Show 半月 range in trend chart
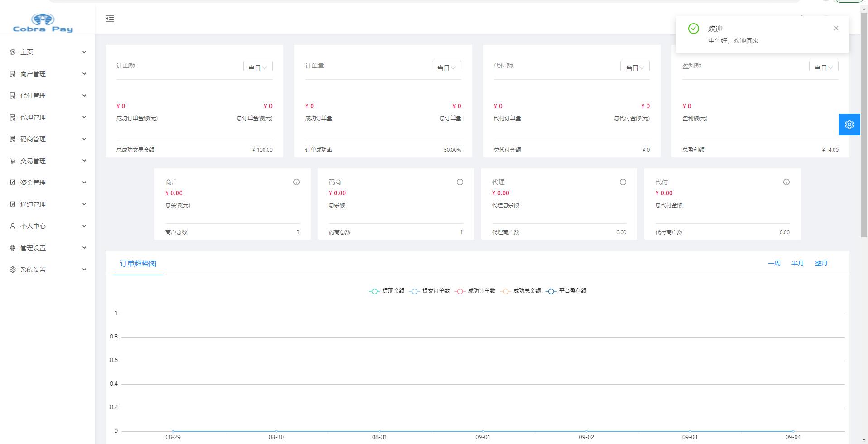The height and width of the screenshot is (444, 868). 797,263
